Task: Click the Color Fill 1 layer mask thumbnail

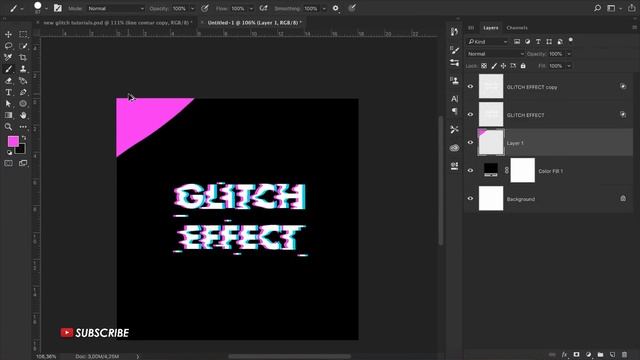Action: coord(522,170)
